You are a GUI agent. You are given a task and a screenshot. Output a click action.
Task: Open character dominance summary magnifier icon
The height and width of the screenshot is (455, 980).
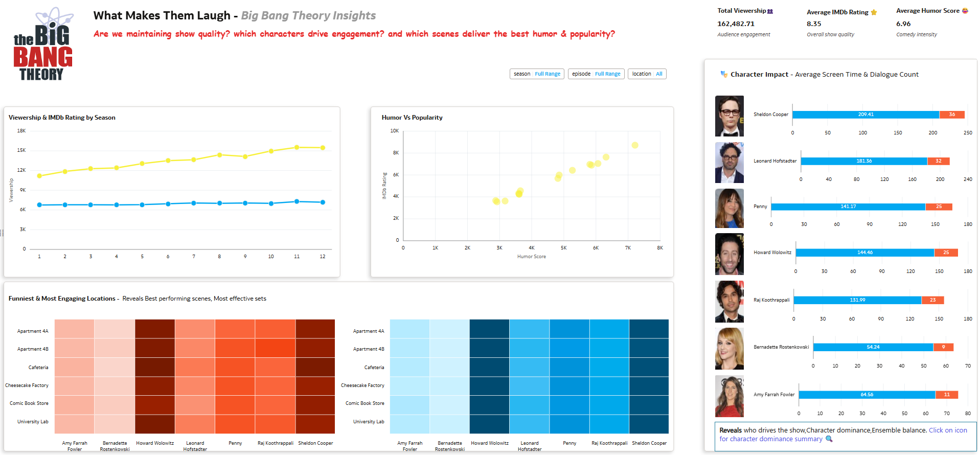pos(829,439)
